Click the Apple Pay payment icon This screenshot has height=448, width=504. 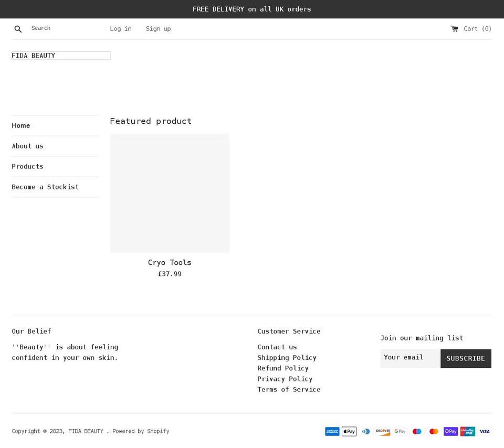pos(349,431)
